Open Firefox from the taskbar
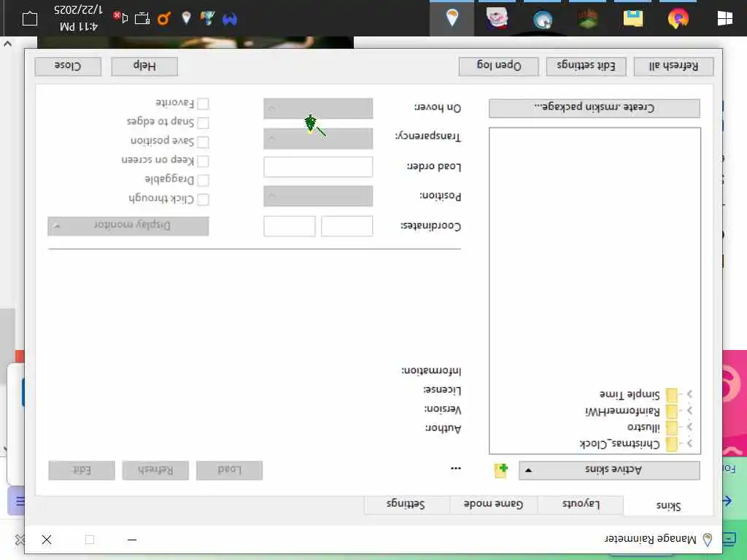This screenshot has width=747, height=560. coord(678,18)
